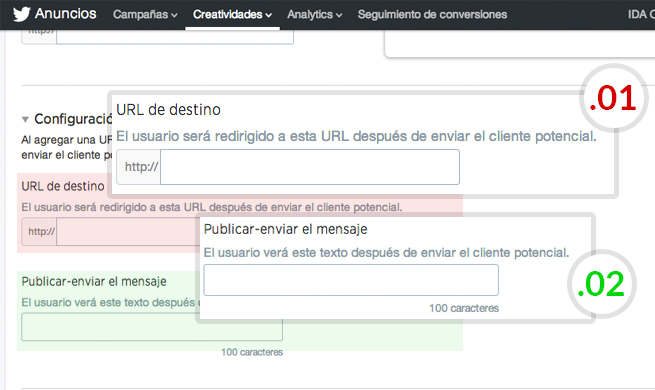This screenshot has width=655, height=390.
Task: Click the Twitter bird logo
Action: click(x=21, y=14)
